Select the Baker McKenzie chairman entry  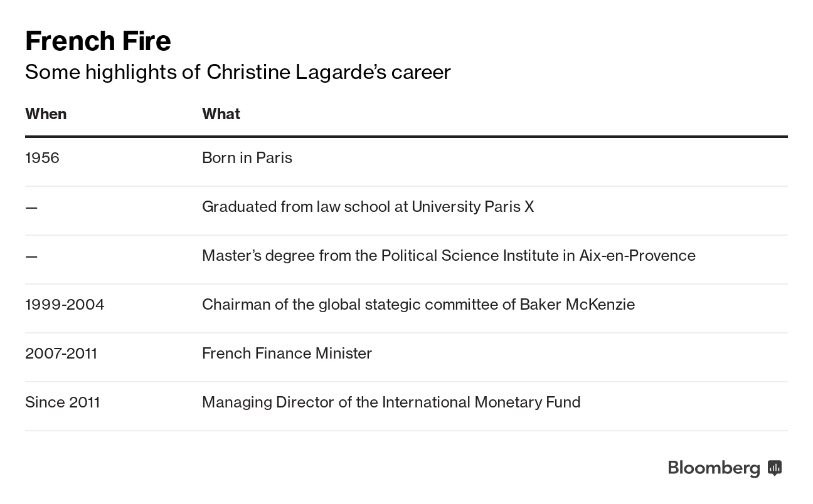(x=418, y=305)
